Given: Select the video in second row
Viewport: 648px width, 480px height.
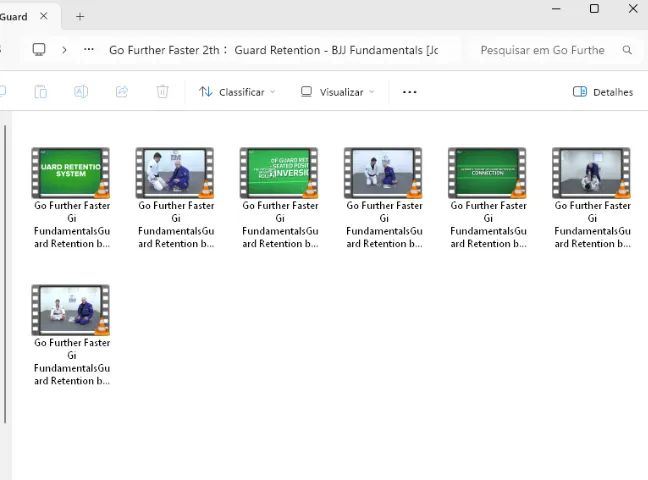Looking at the screenshot, I should pyautogui.click(x=71, y=310).
